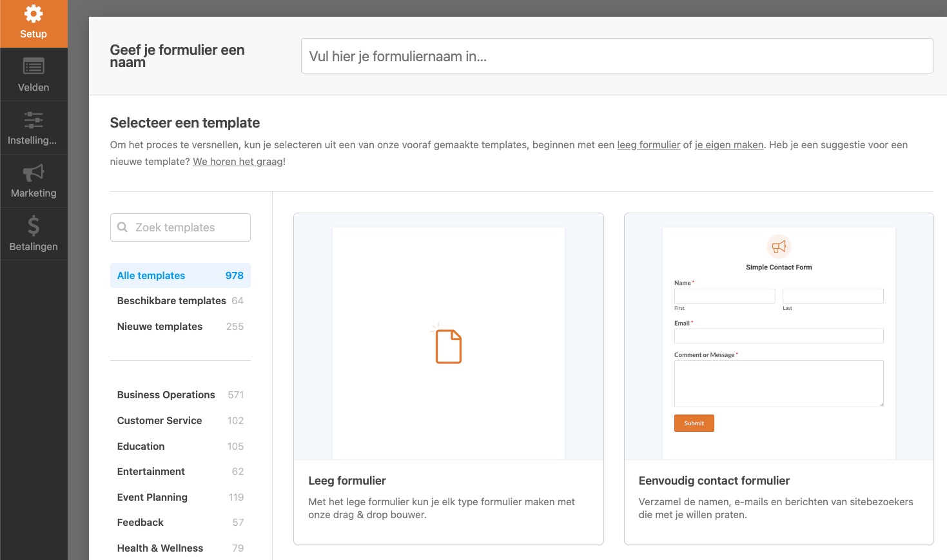947x560 pixels.
Task: Open the Event Planning template category
Action: click(152, 497)
